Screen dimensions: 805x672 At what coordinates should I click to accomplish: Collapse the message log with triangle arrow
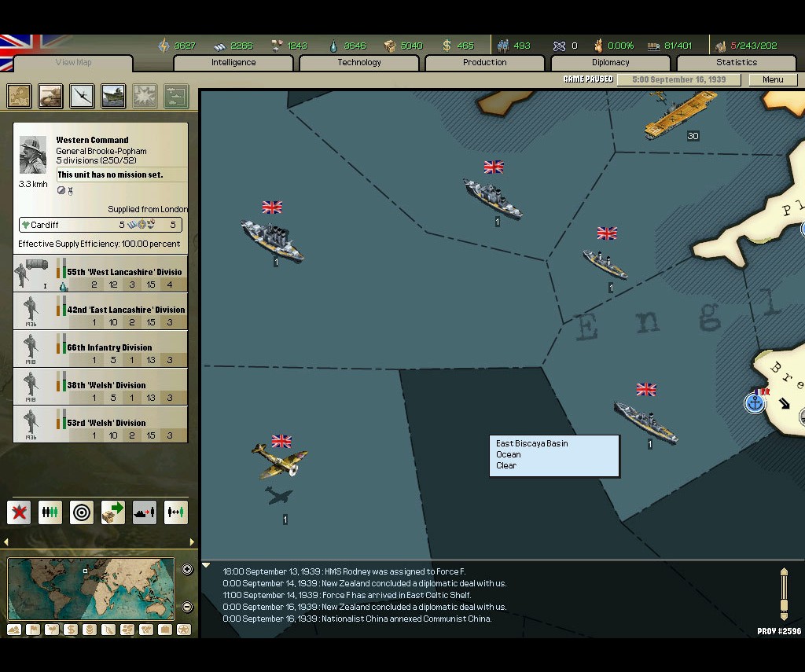[x=206, y=565]
